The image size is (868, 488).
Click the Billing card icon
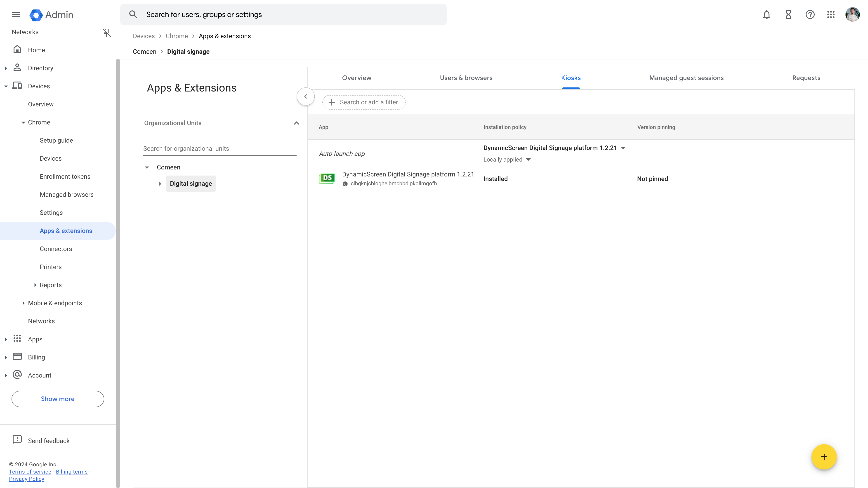pyautogui.click(x=17, y=357)
